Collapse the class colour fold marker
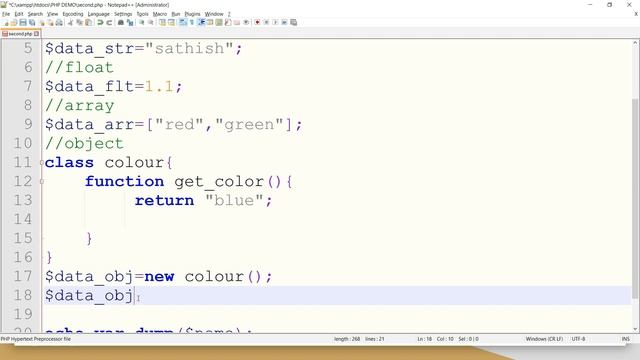 tap(42, 162)
